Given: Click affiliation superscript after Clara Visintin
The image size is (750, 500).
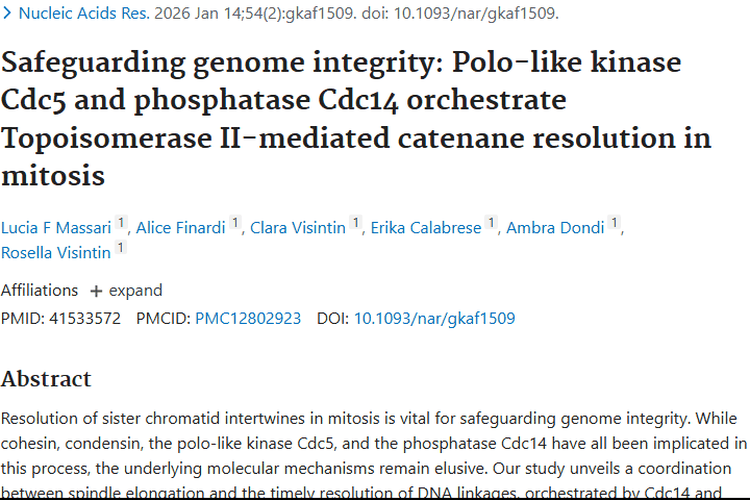Looking at the screenshot, I should point(355,224).
